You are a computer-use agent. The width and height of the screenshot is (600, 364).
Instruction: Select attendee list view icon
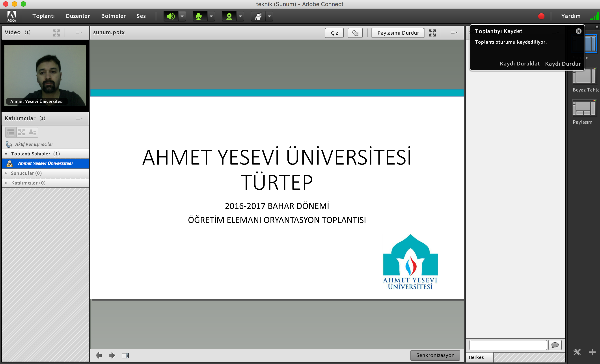coord(11,132)
